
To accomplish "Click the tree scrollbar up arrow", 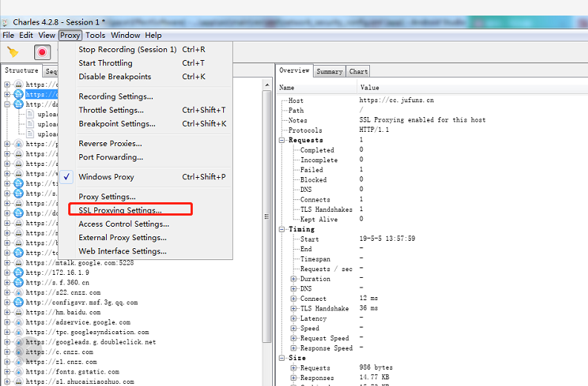I will coord(267,85).
